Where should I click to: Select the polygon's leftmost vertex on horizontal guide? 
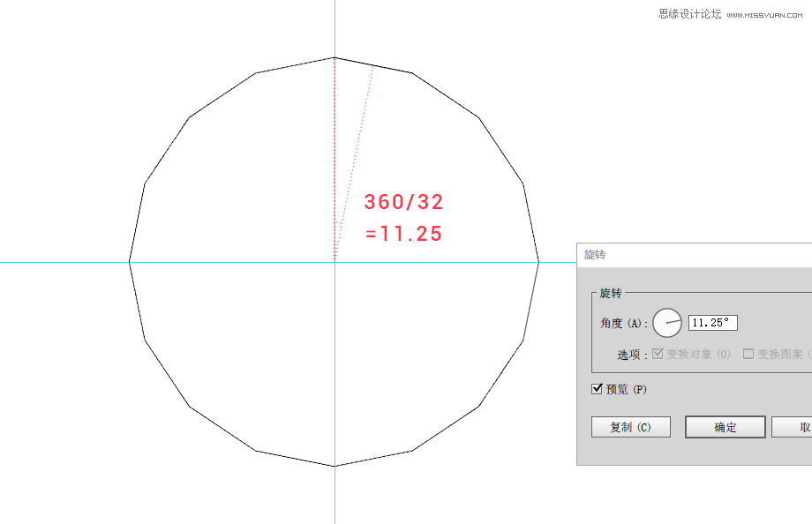tap(130, 262)
